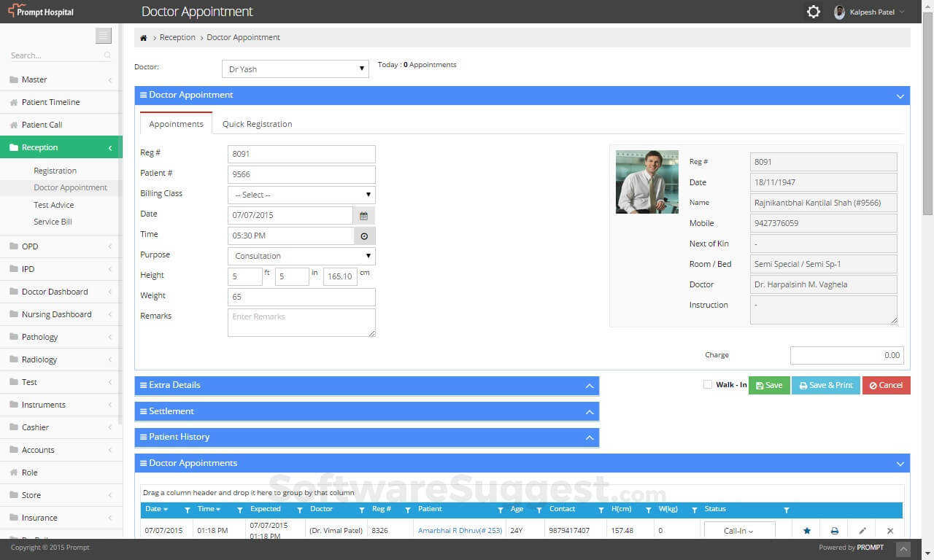Open the calendar picker next to the Date field
Screen dimensions: 934x560
[363, 215]
